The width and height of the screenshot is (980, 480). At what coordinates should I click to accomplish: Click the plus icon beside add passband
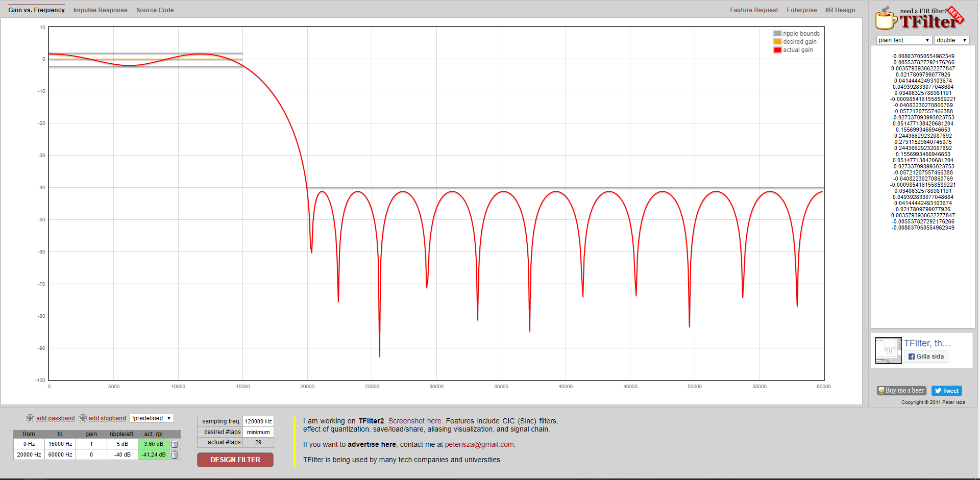[x=30, y=418]
